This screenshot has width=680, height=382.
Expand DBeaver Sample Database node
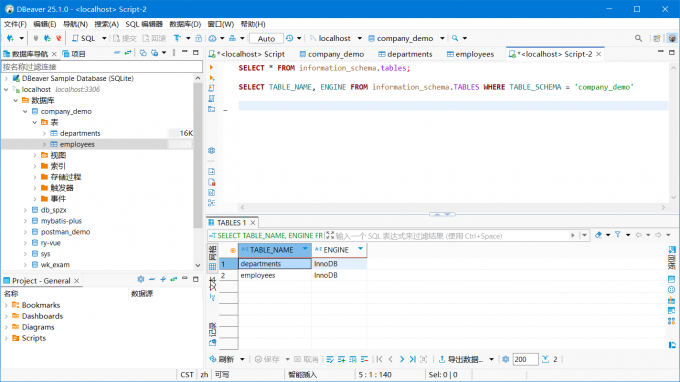pyautogui.click(x=6, y=78)
